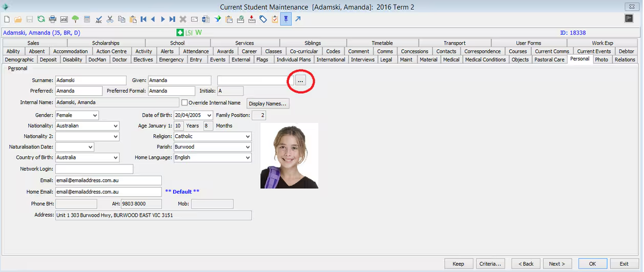Click the Surname input field
The width and height of the screenshot is (644, 272).
click(x=91, y=80)
